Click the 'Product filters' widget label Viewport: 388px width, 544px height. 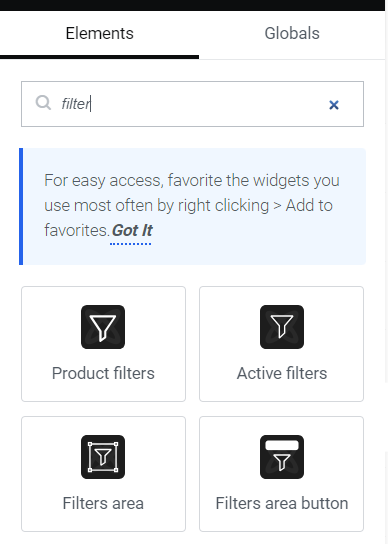tap(103, 373)
